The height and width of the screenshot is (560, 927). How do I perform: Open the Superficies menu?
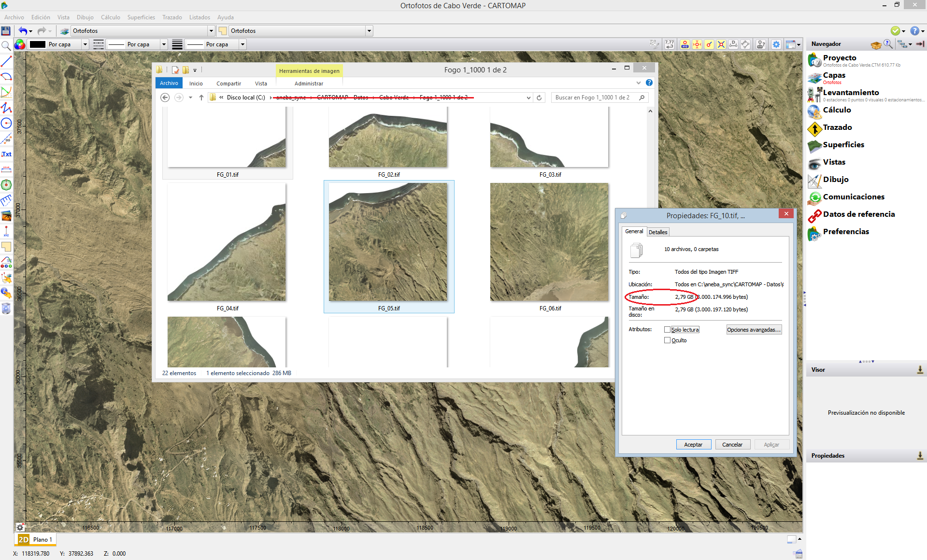(141, 17)
